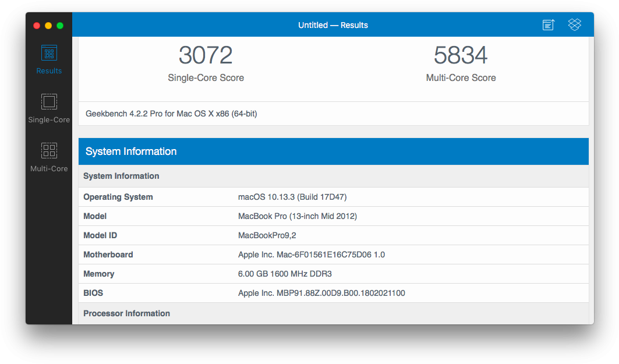This screenshot has height=364, width=619.
Task: Close the Geekbench window with the red button
Action: click(37, 26)
